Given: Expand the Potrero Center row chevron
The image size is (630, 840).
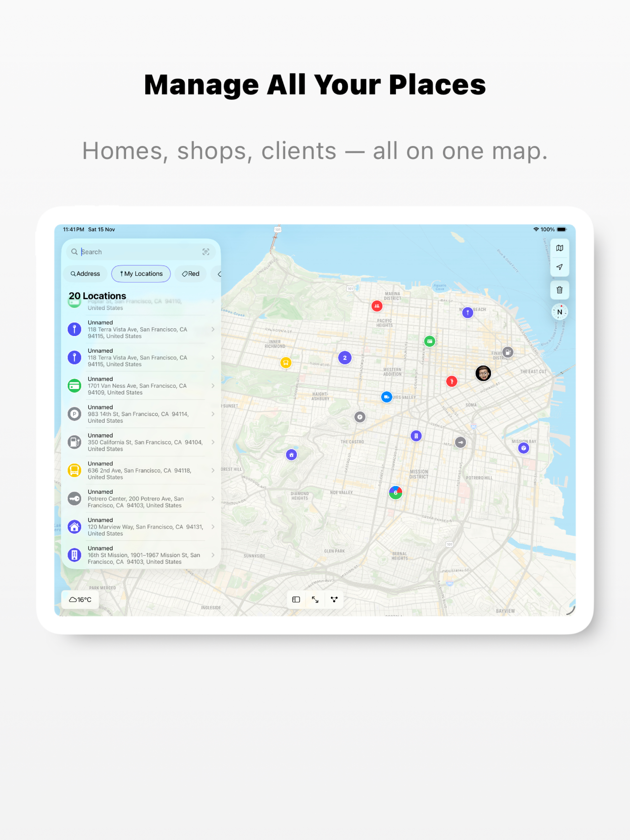Looking at the screenshot, I should pos(213,499).
